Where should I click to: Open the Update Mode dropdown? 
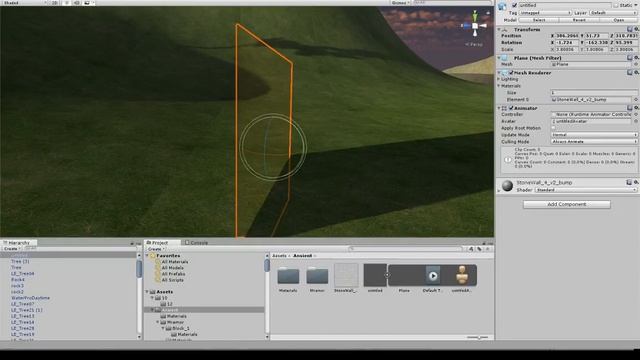[594, 135]
